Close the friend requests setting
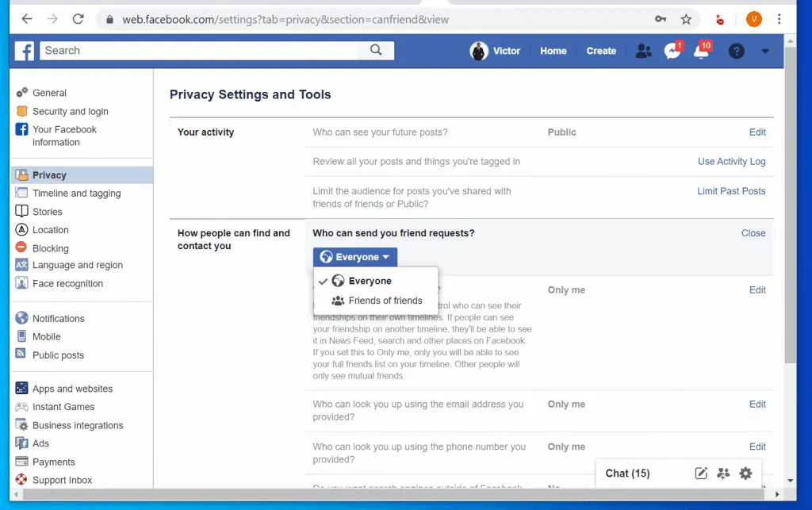812x510 pixels. [x=753, y=233]
